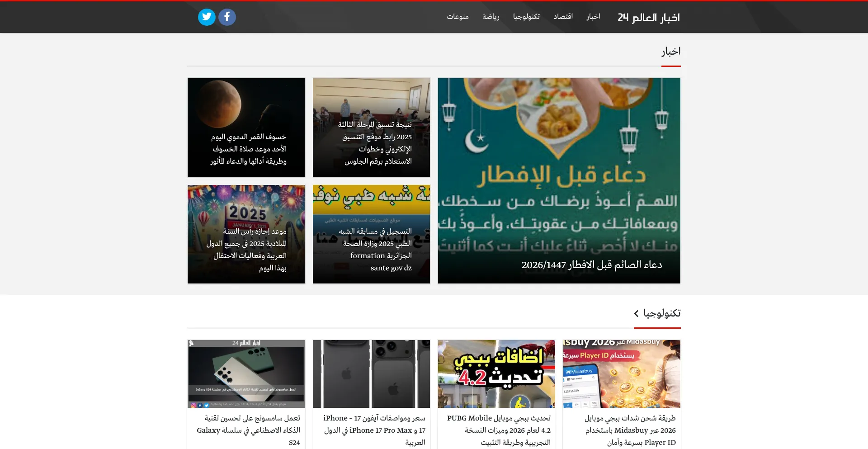Image resolution: width=868 pixels, height=449 pixels.
Task: Open Midasbuy PUBG recharge article image
Action: [x=622, y=374]
